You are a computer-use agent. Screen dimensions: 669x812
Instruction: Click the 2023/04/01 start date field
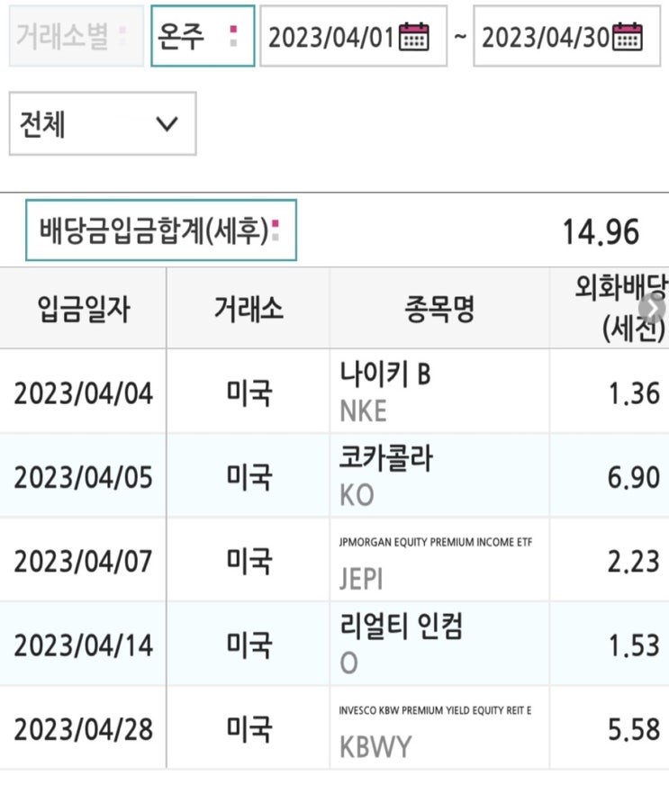coord(353,36)
